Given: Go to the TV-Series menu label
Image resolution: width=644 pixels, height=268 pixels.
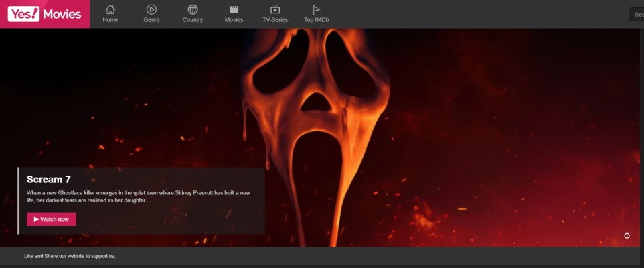Looking at the screenshot, I should click(275, 20).
